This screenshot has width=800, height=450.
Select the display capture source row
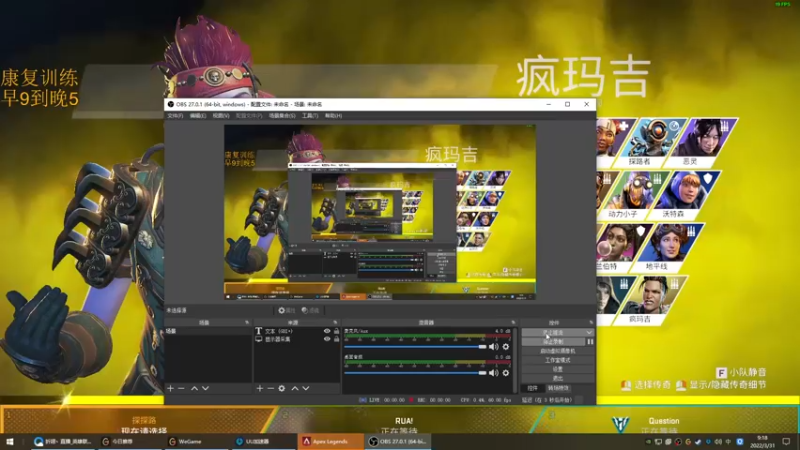pyautogui.click(x=297, y=339)
